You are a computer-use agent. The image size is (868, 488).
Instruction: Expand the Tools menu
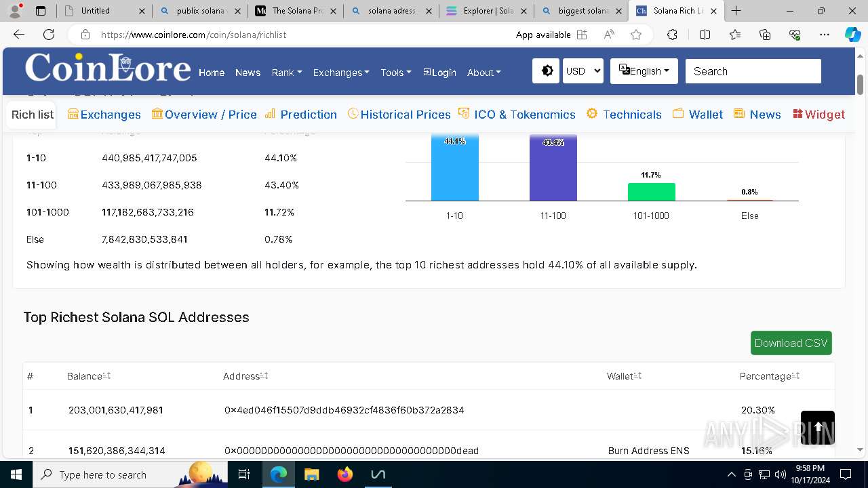(x=396, y=73)
